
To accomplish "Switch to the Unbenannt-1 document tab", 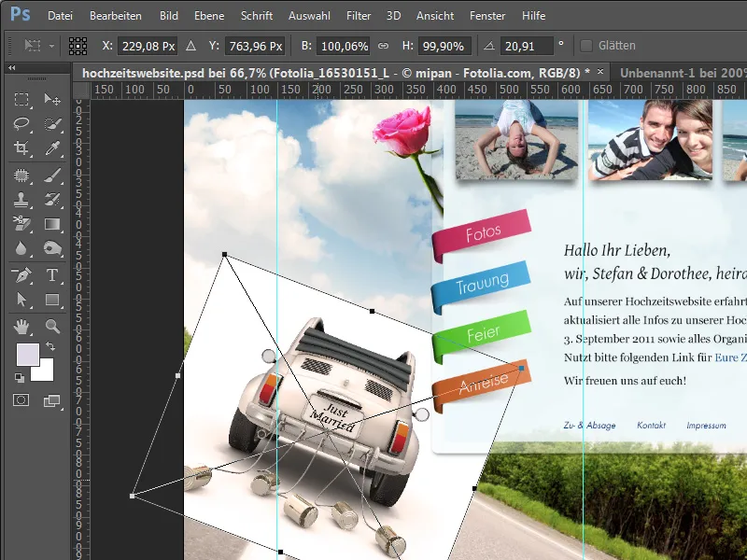I will pyautogui.click(x=684, y=73).
